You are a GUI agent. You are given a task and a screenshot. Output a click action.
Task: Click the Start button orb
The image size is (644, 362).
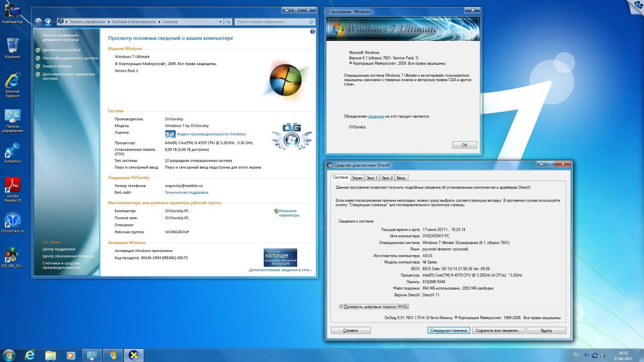tap(9, 355)
